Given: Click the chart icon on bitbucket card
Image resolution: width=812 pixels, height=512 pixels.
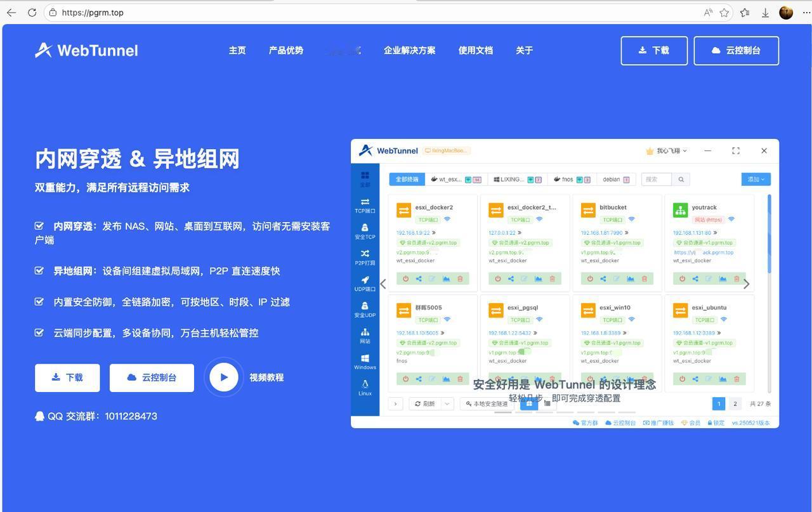Looking at the screenshot, I should coord(631,279).
